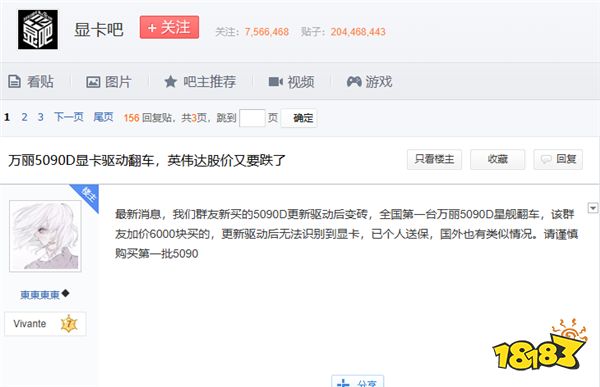Click the 分享 share button
Viewport: 600px width, 387px height.
tap(357, 382)
